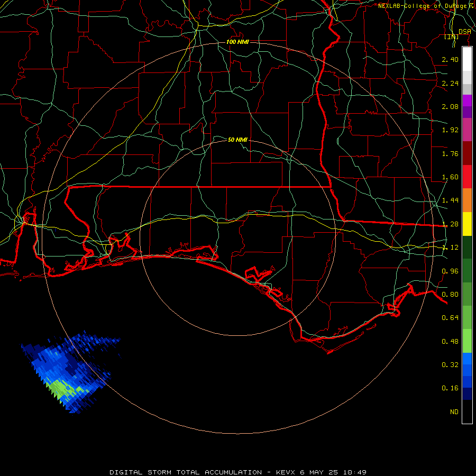Click the 2.24 legend value

tap(450, 83)
